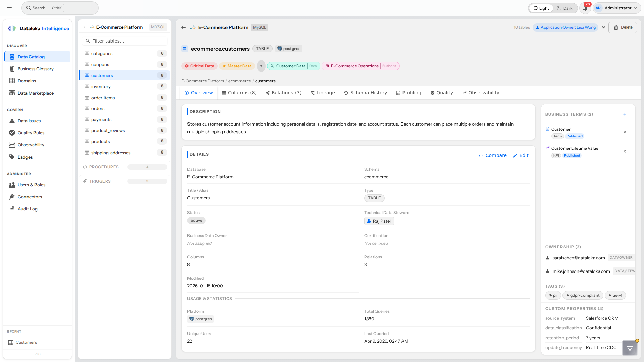
Task: Expand the Administrator account dropdown
Action: tap(616, 8)
